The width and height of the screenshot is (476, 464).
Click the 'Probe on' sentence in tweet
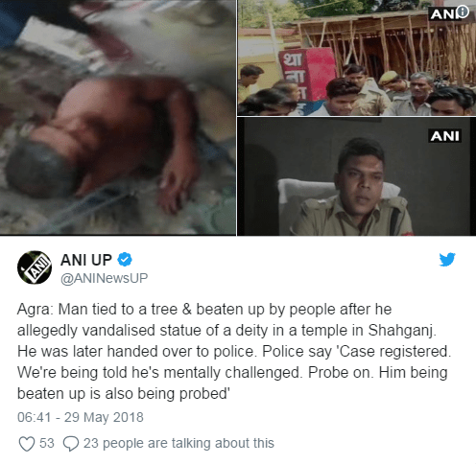(x=341, y=373)
